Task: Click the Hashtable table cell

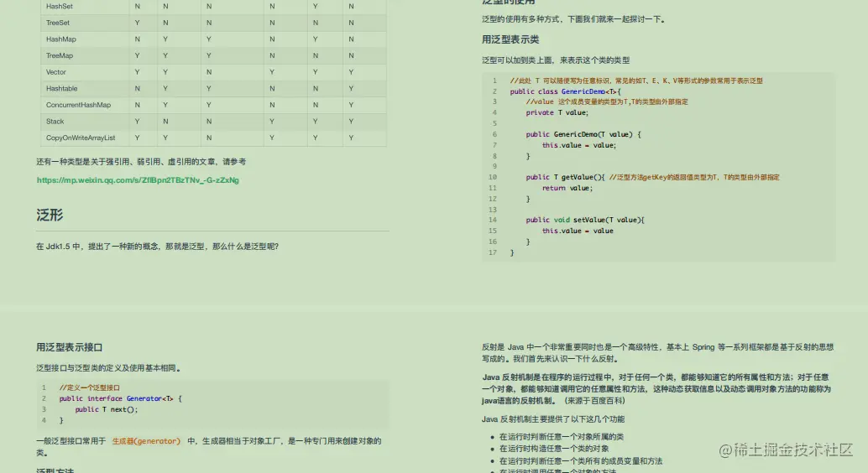Action: click(x=61, y=89)
